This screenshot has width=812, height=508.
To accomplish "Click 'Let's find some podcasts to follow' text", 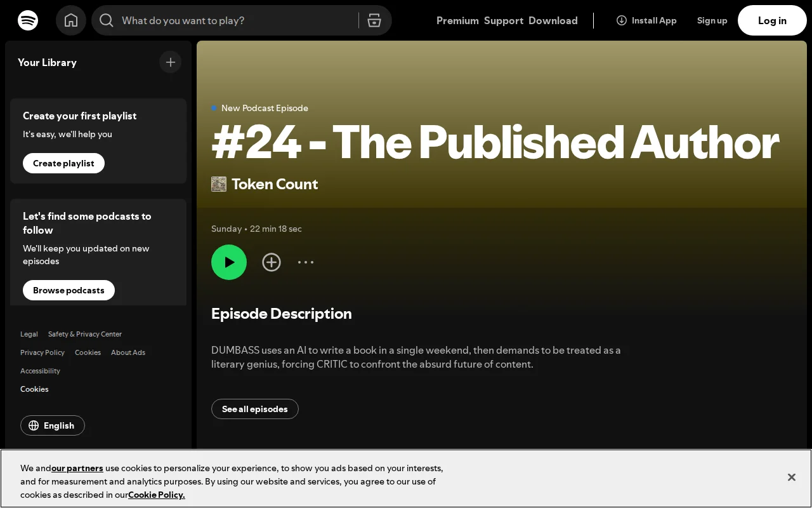I will coord(87,223).
